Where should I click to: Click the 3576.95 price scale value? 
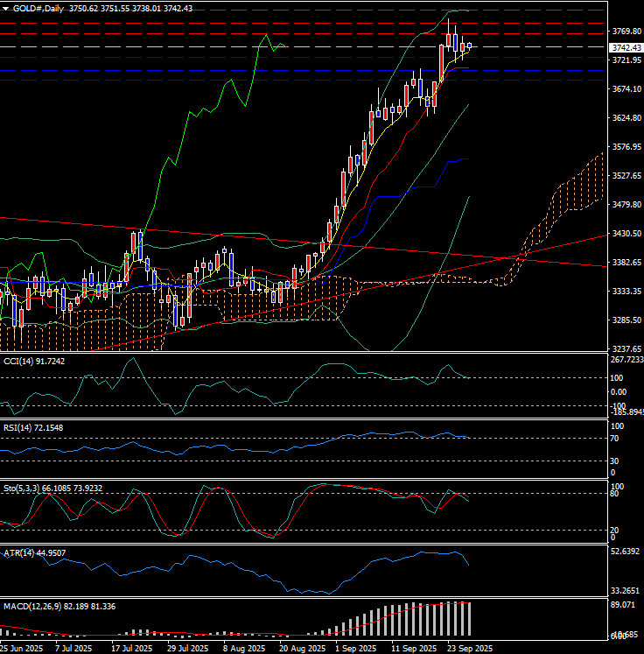coord(626,147)
